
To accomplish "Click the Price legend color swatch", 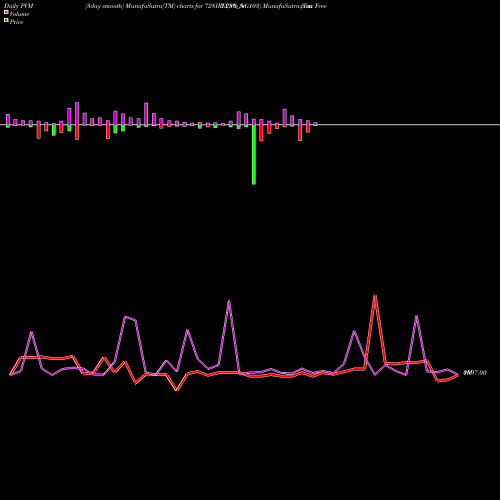I will 6,21.
